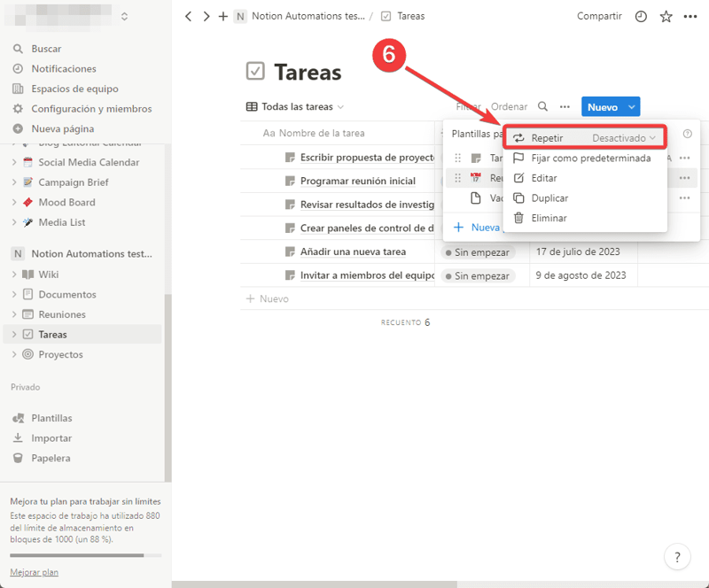The height and width of the screenshot is (588, 709).
Task: Expand the Wiki page tree
Action: click(14, 275)
